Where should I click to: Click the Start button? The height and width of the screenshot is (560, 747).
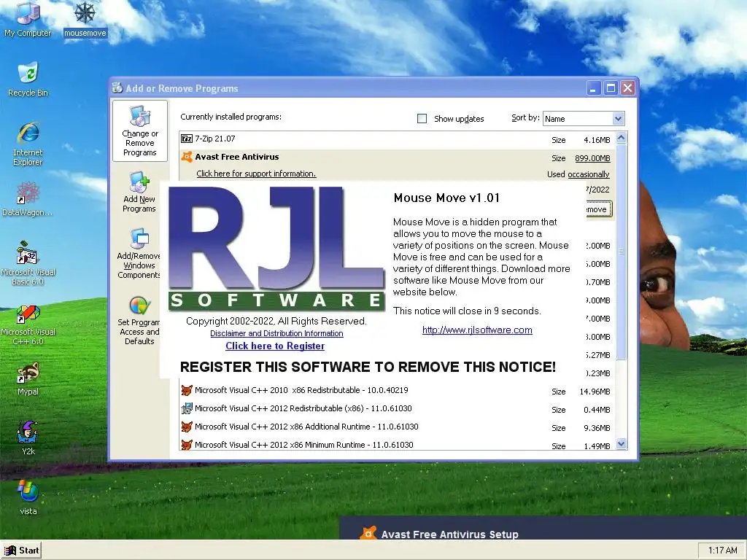point(21,551)
